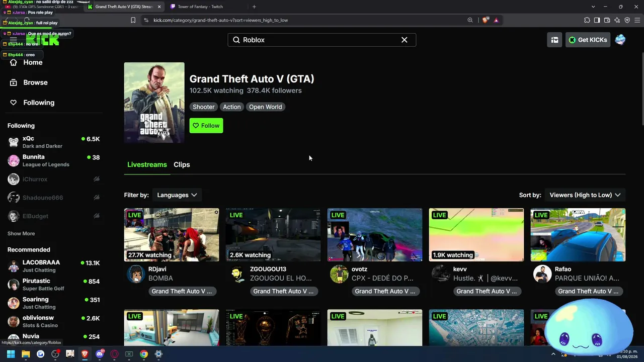Open the user profile avatar menu
644x362 pixels.
point(620,40)
